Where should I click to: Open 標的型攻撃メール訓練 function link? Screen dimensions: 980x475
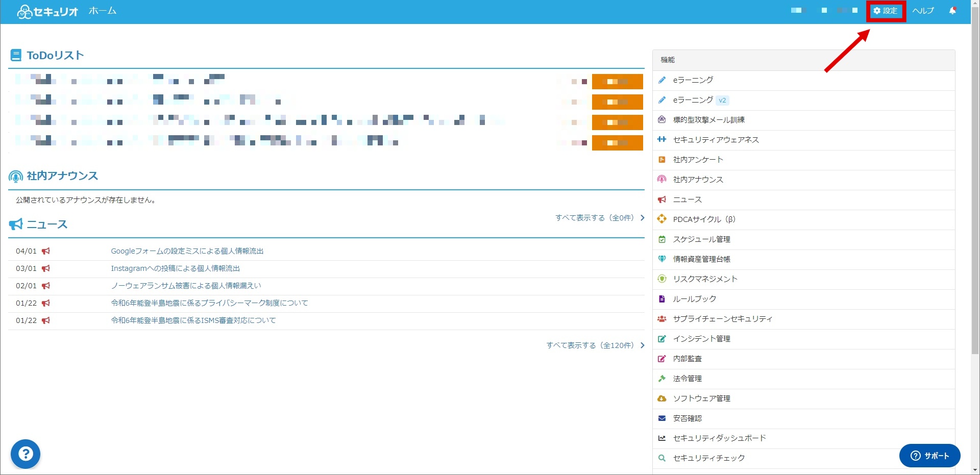709,120
